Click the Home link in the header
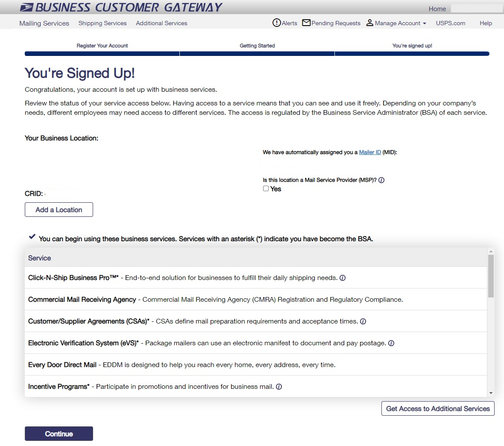 (437, 9)
